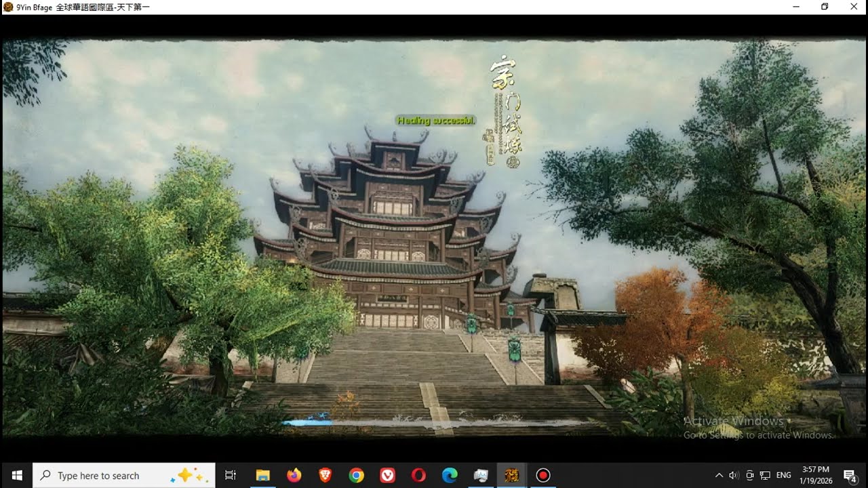Click the Type here to search box
The width and height of the screenshot is (868, 488).
(x=124, y=475)
